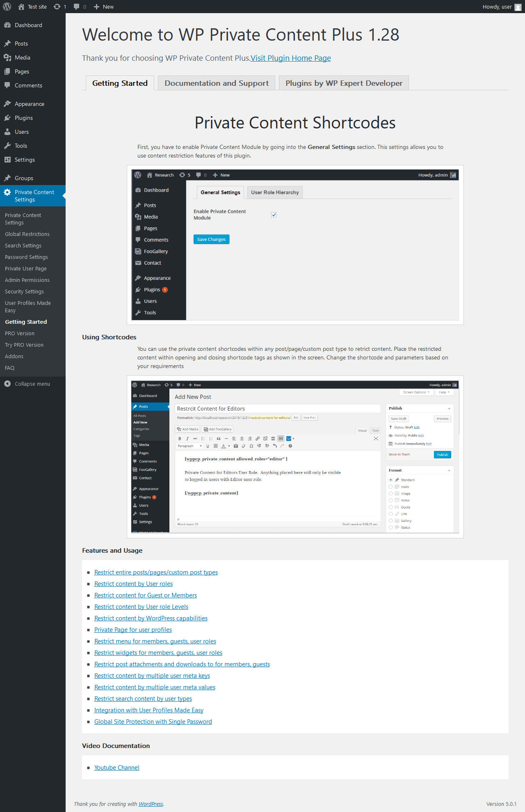The image size is (525, 812).
Task: Open Appearance paintbrush icon
Action: pos(7,104)
